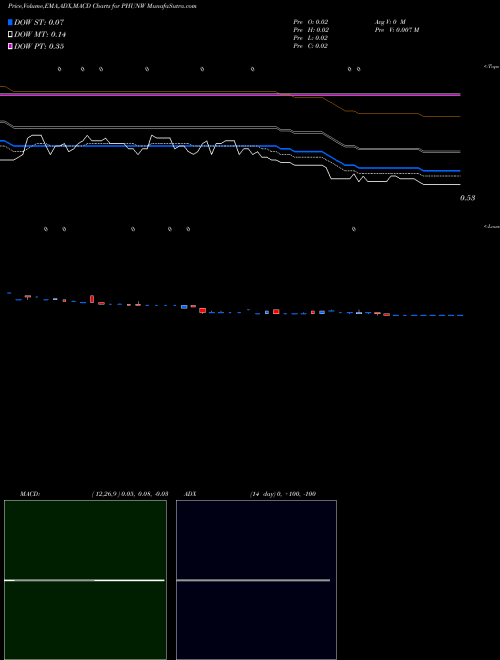Click the 'Pre C: 0.02' close value
This screenshot has width=500, height=660.
pyautogui.click(x=311, y=46)
